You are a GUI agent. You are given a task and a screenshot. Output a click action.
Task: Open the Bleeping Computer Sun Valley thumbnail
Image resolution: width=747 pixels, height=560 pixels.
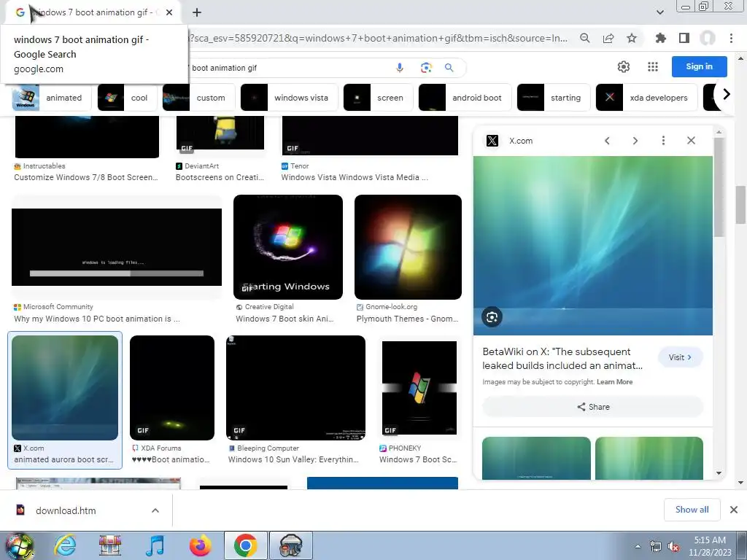pos(296,388)
